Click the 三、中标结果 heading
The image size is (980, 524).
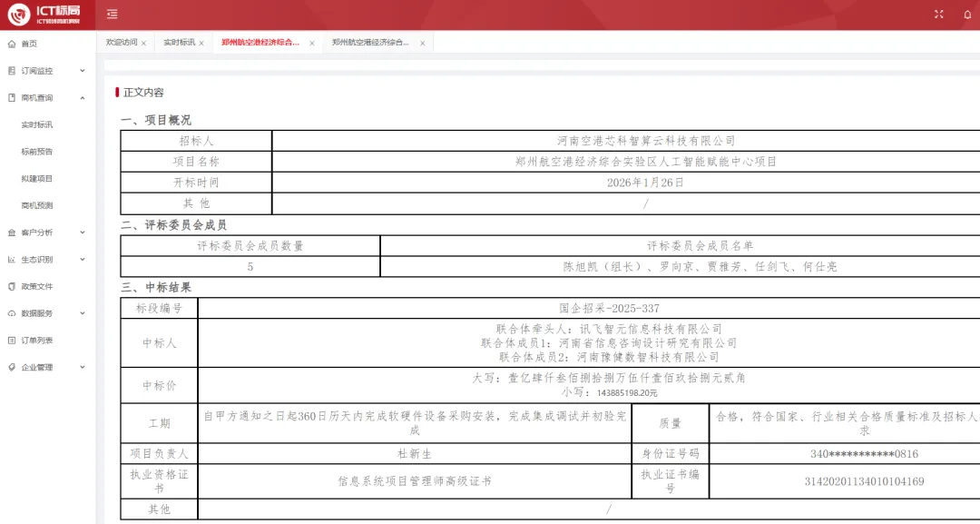pyautogui.click(x=156, y=288)
